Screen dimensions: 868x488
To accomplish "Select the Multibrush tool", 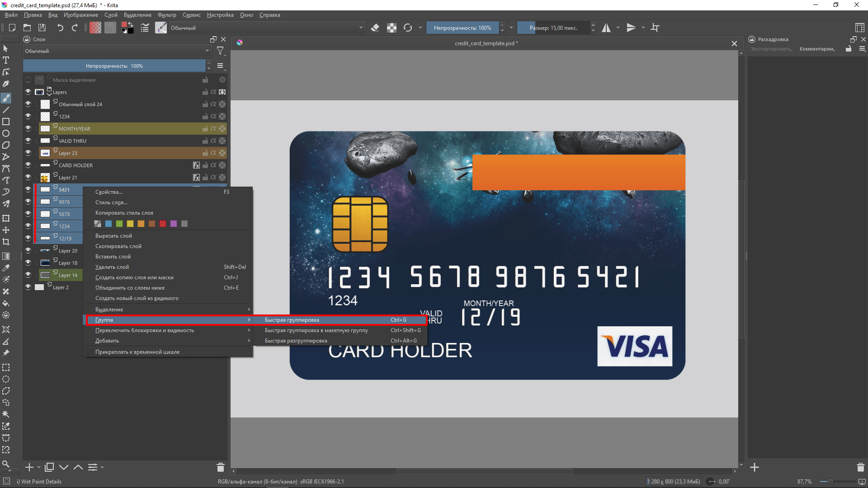I will tap(6, 204).
